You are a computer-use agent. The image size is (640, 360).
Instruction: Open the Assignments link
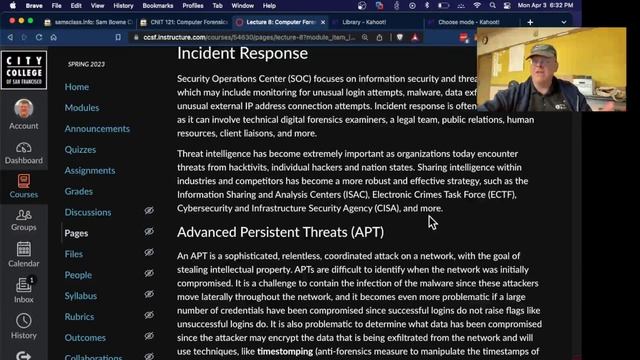90,170
